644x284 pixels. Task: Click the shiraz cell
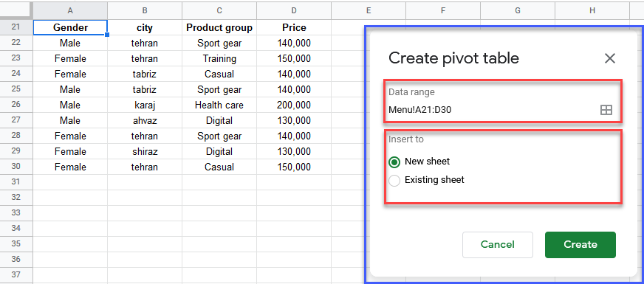coord(145,151)
